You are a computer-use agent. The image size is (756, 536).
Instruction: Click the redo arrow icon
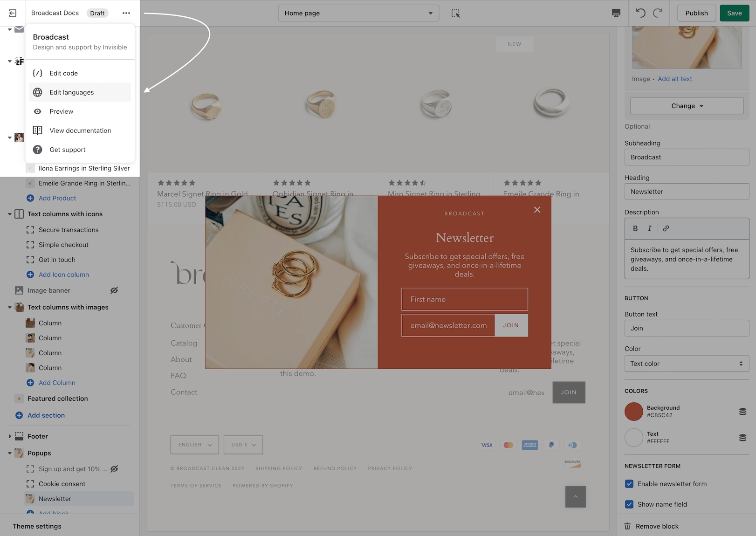(x=658, y=13)
